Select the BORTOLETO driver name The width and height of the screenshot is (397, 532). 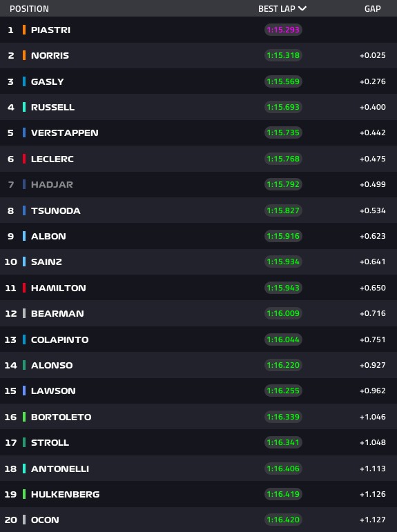coord(61,417)
